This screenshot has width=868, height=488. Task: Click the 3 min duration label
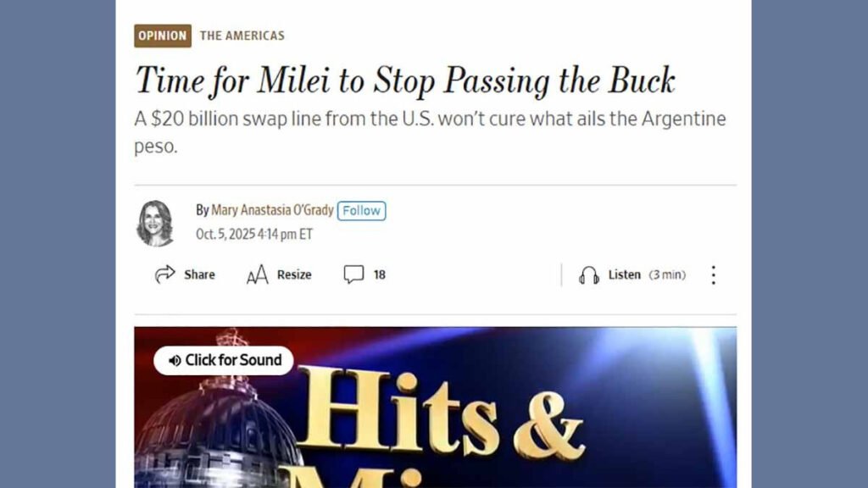(x=667, y=275)
